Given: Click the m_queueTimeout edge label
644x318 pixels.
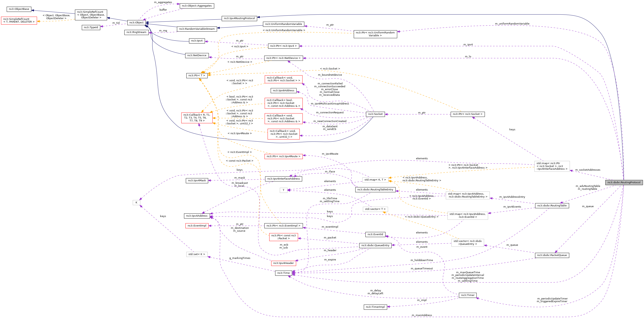Looking at the screenshot, I should pos(421,269).
